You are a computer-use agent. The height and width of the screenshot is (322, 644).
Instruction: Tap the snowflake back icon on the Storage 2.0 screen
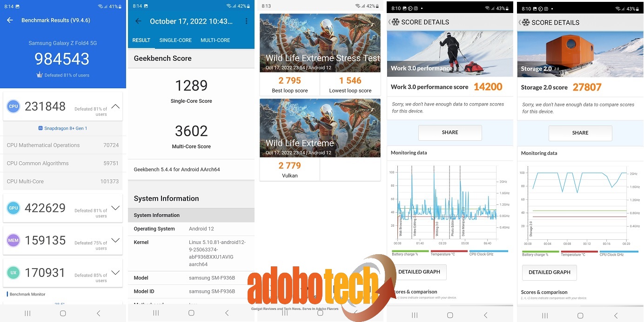click(525, 22)
